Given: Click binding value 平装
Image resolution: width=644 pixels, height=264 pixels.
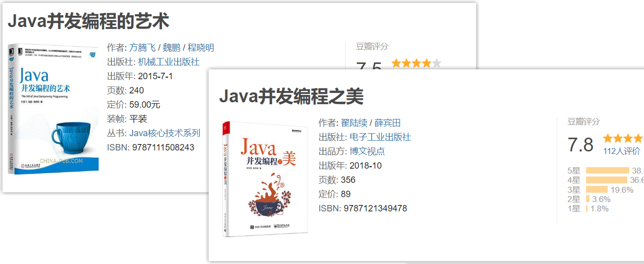Looking at the screenshot, I should (x=138, y=119).
